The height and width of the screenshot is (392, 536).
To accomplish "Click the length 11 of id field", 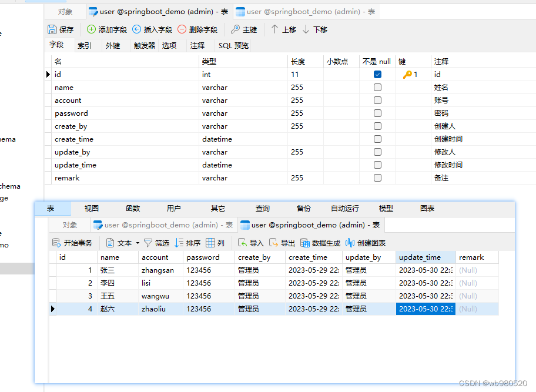I will 294,75.
